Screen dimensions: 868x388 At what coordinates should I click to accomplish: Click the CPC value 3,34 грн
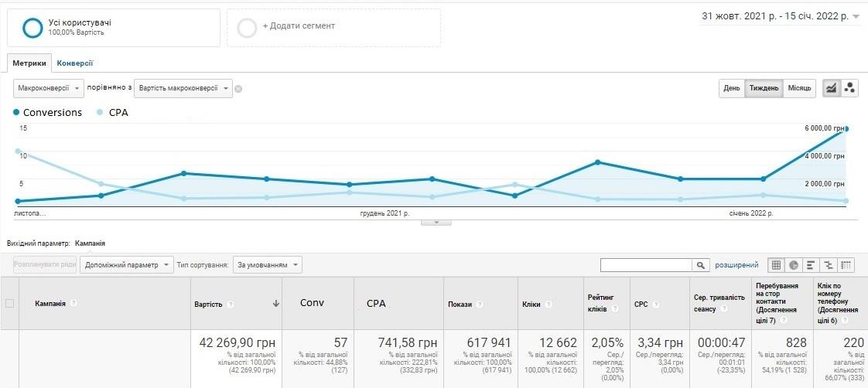[660, 343]
